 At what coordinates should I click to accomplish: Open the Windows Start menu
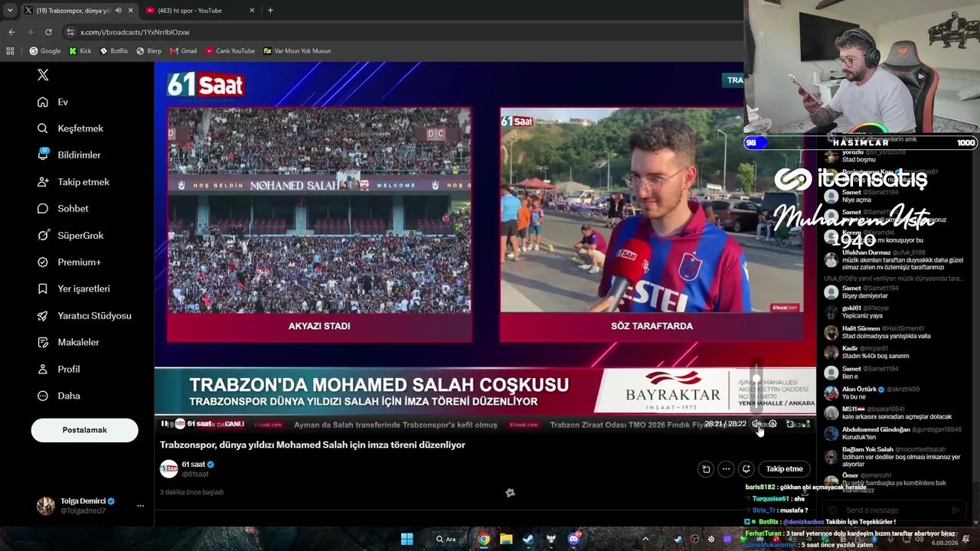407,539
